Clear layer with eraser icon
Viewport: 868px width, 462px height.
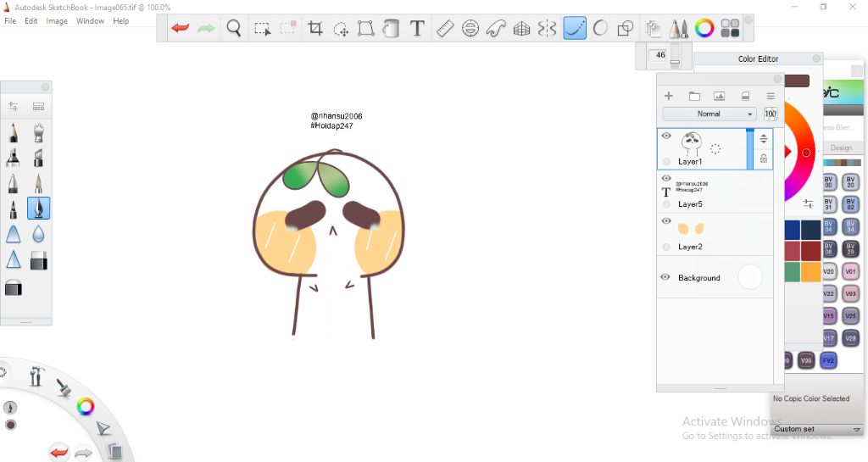pos(745,96)
